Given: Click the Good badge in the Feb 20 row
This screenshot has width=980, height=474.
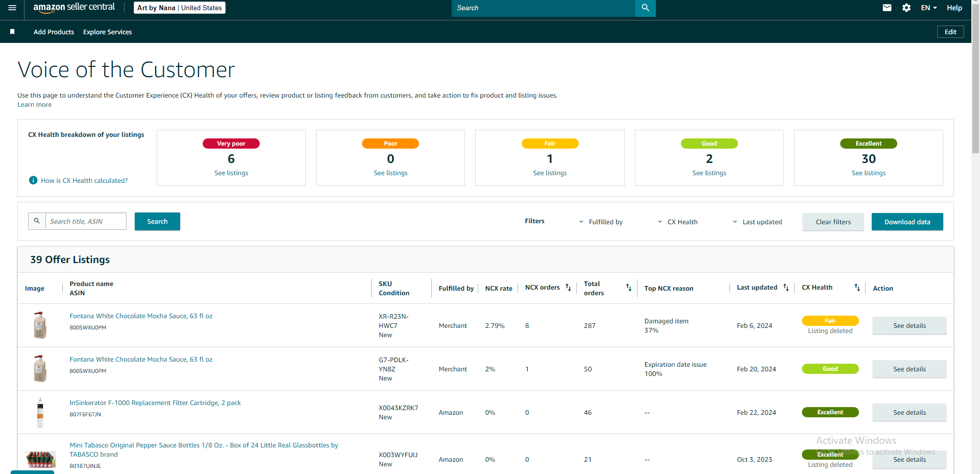Looking at the screenshot, I should tap(830, 369).
